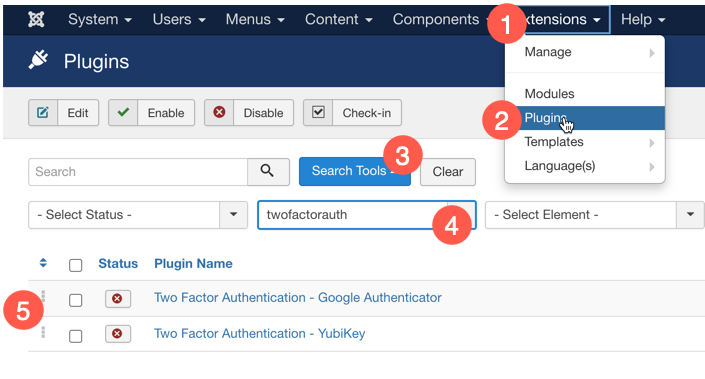Screen dimensions: 705x379
Task: Click the Edit button
Action: point(63,112)
